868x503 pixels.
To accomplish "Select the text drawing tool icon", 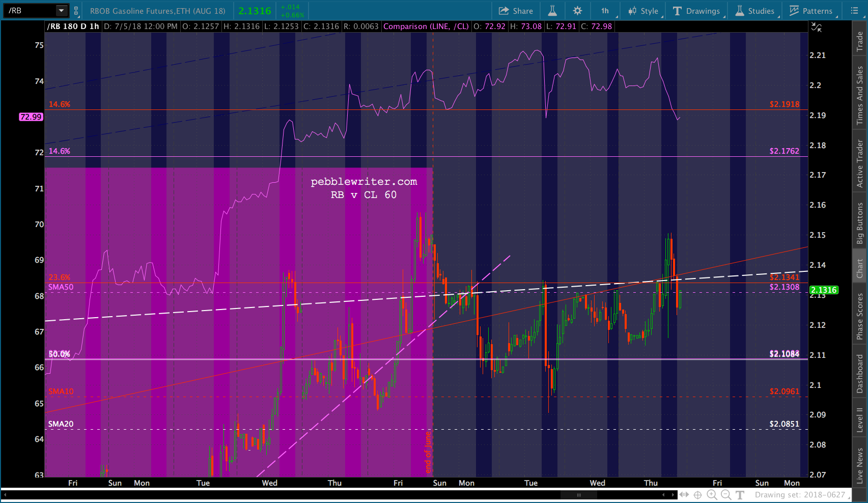I will pos(740,494).
